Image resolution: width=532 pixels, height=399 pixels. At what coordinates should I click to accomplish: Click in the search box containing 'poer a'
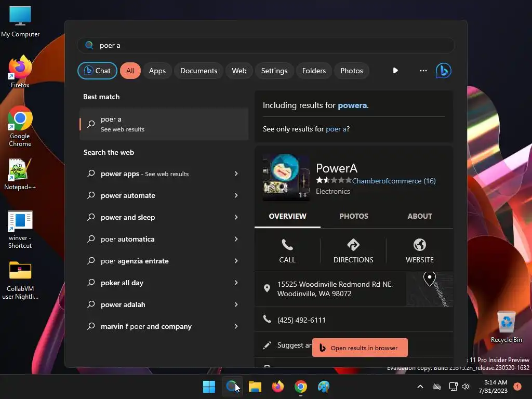click(266, 46)
